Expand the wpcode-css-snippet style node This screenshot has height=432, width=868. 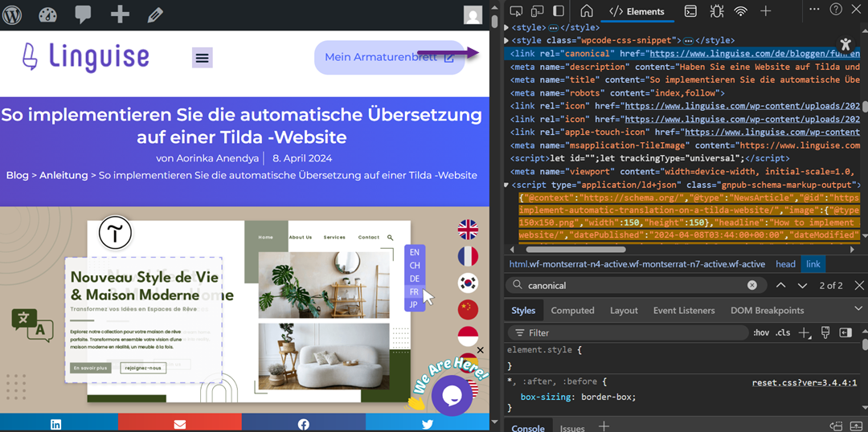point(506,40)
